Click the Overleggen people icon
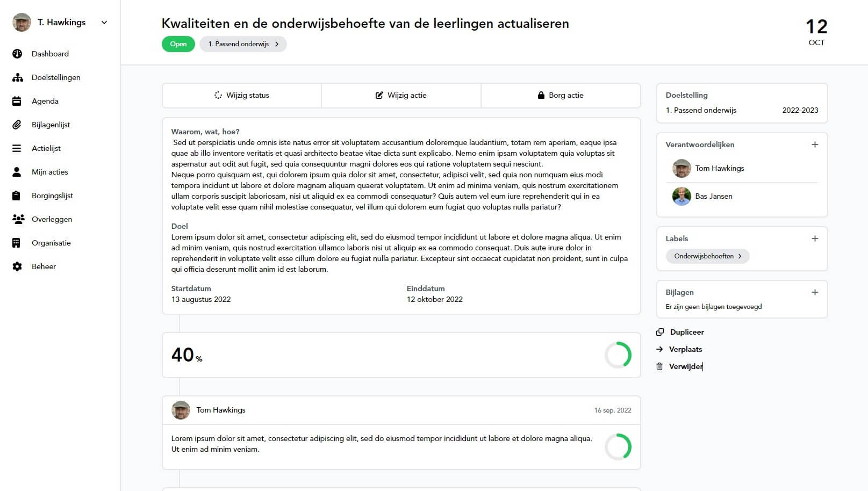Viewport: 868px width, 491px height. [x=18, y=219]
